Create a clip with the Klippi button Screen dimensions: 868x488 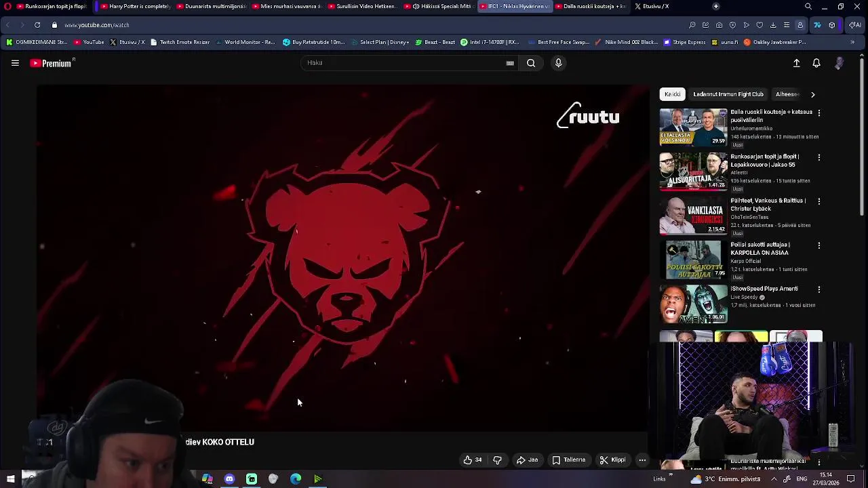point(612,460)
